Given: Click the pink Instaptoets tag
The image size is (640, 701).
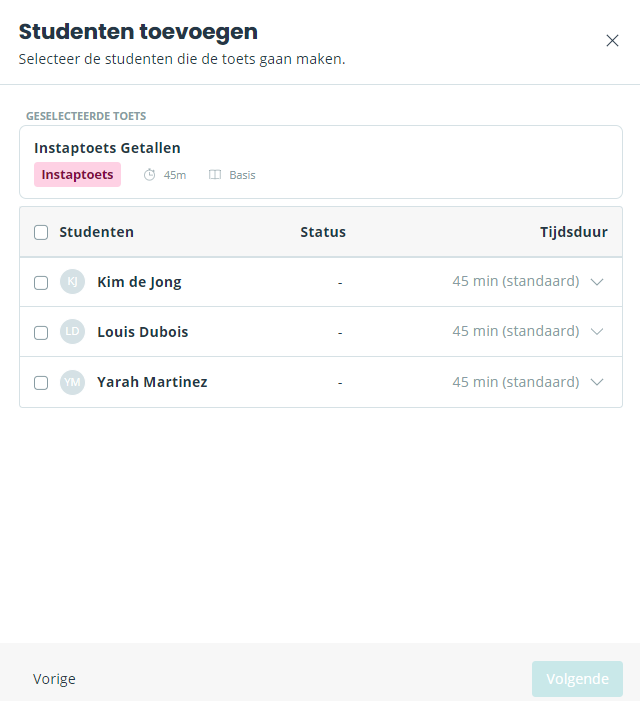Looking at the screenshot, I should 77,174.
